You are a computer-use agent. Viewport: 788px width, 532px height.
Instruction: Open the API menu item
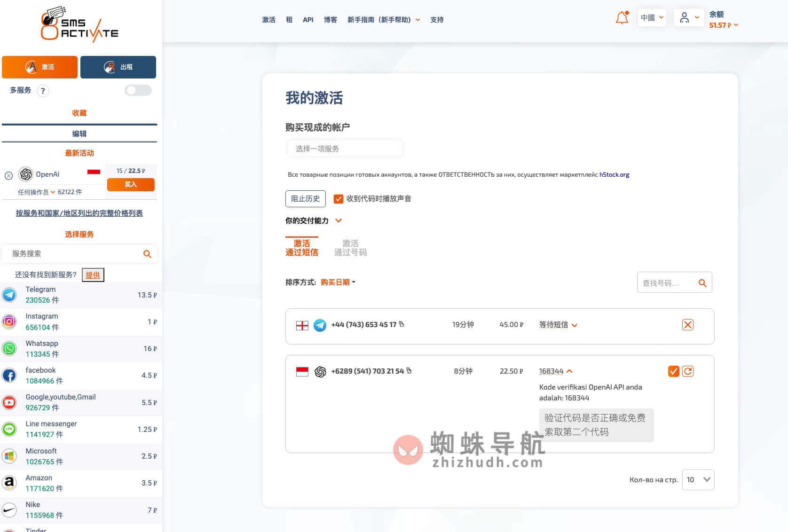point(308,19)
